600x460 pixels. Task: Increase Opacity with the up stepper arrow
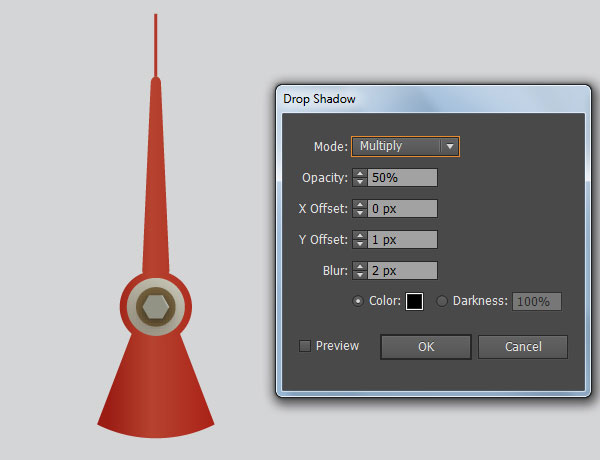click(x=360, y=173)
